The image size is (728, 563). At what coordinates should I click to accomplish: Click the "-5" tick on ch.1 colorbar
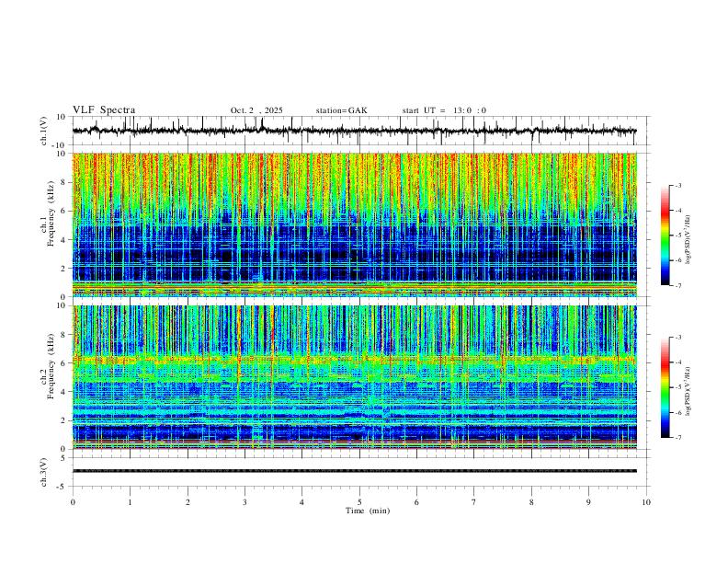click(677, 236)
